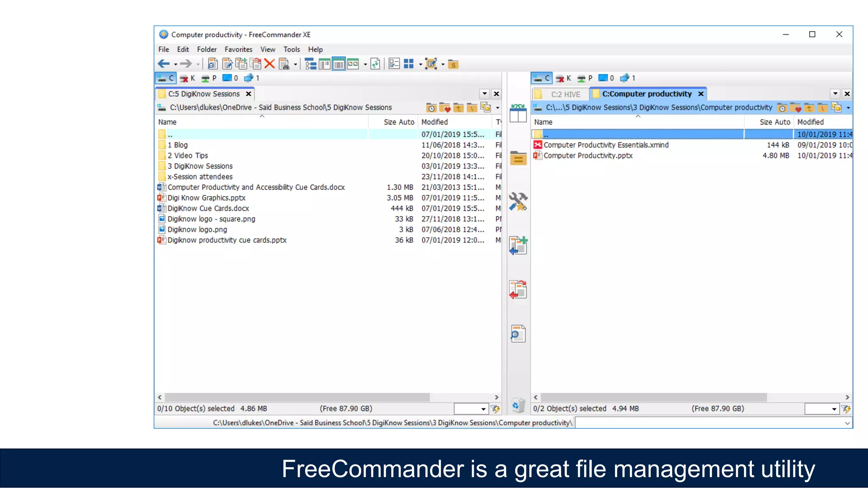Switch to details list view mode
This screenshot has height=488, width=868.
(x=338, y=64)
